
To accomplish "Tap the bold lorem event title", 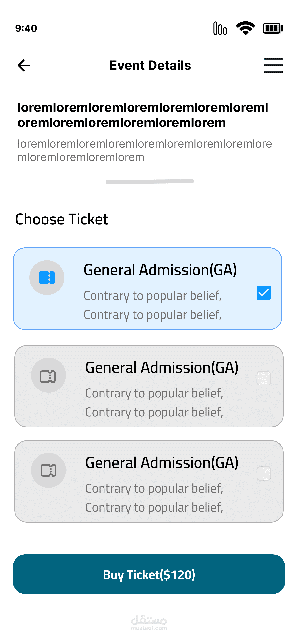I will 143,115.
